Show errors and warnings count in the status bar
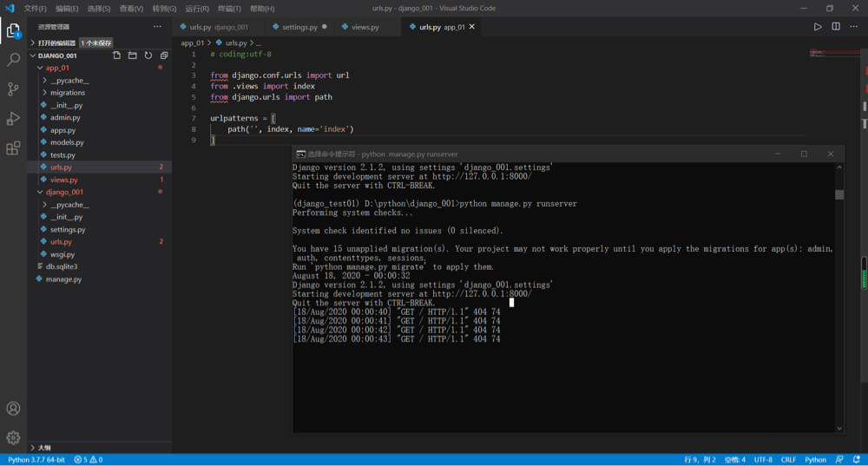Image resolution: width=868 pixels, height=466 pixels. [x=89, y=460]
